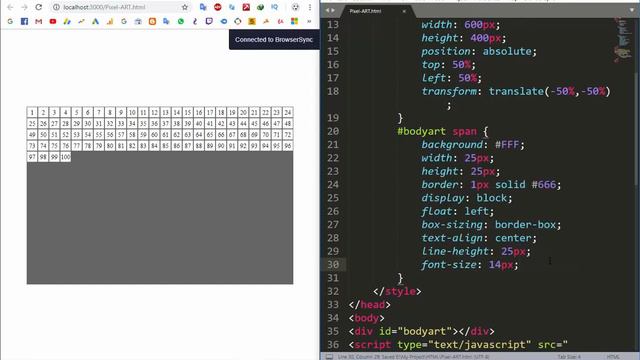Click the '#bodyart' selector on line 20
Screen dimensions: 640x360
(422, 131)
